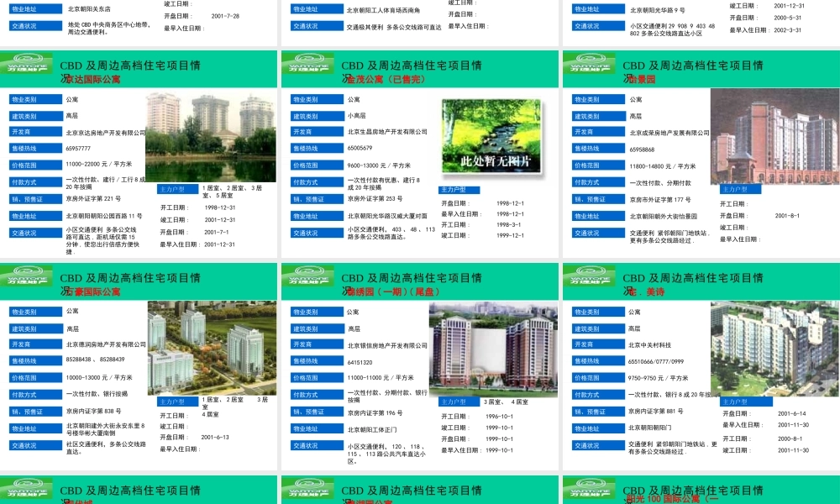Click the Vantone logo on the 万豪国际公寓 slide
840x504 pixels.
(27, 278)
